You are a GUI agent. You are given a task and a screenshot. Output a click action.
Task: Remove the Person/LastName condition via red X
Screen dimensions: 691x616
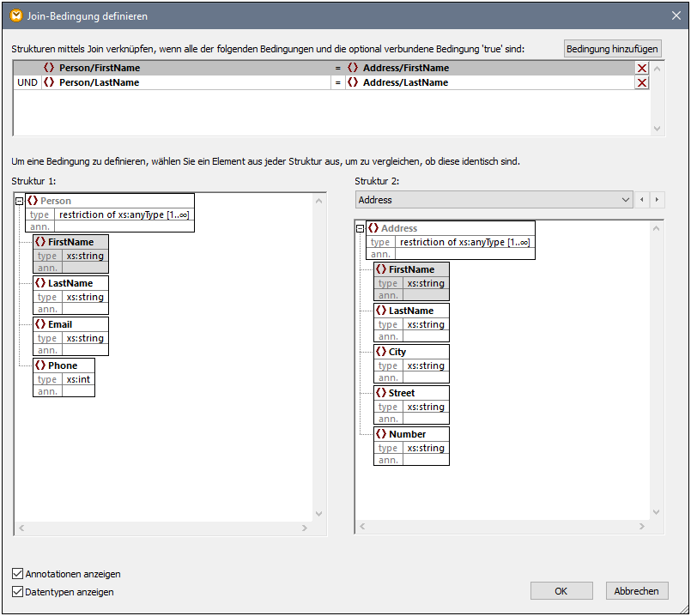tap(641, 82)
